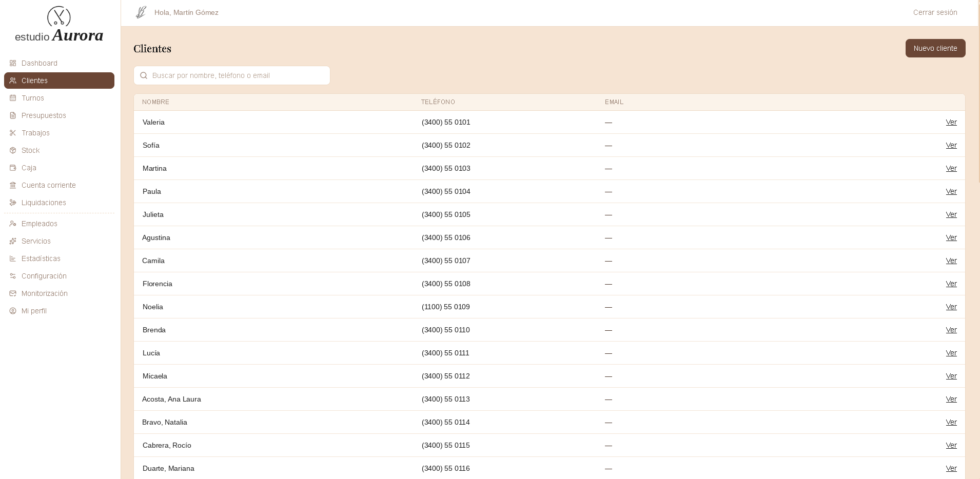The width and height of the screenshot is (980, 479).
Task: Click the Configuración sliders icon
Action: click(13, 276)
